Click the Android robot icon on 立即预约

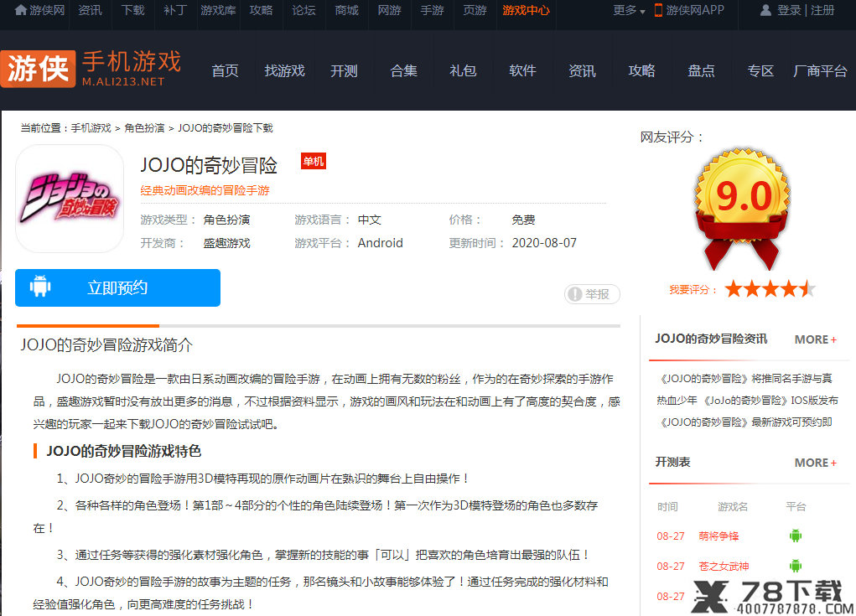point(40,287)
